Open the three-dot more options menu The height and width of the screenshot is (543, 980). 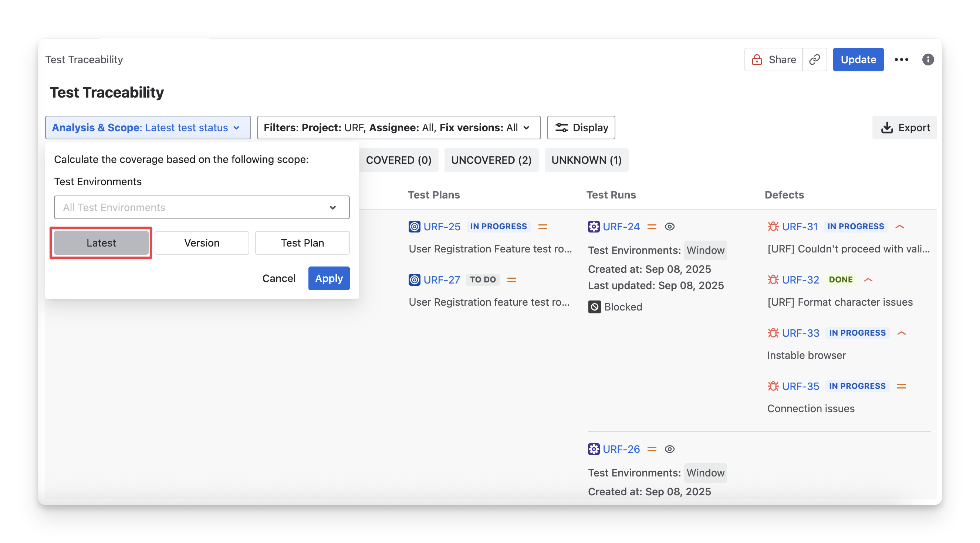(x=901, y=60)
